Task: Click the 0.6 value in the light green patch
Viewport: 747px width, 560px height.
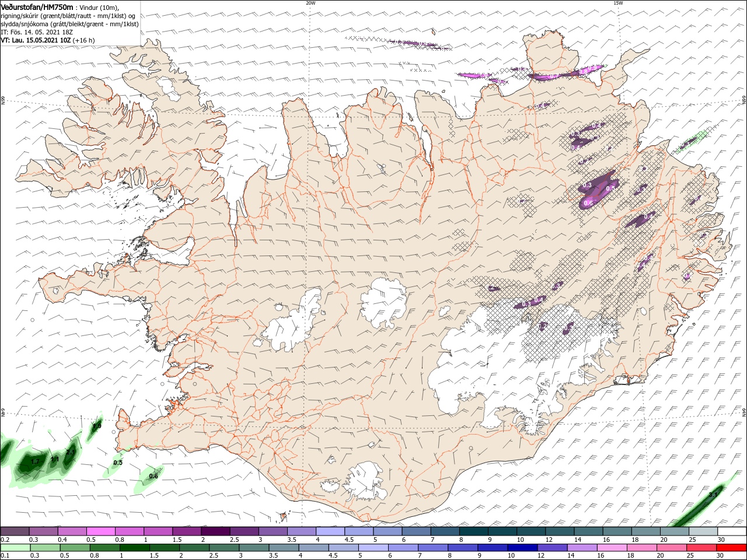Action: 153,476
